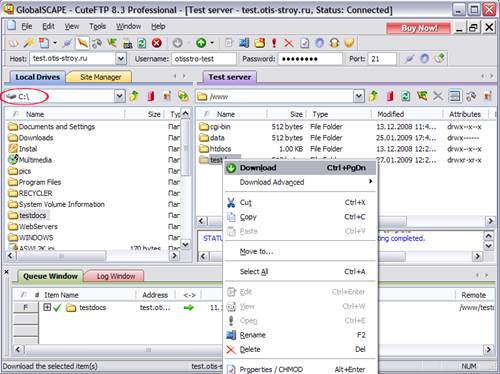
Task: Click the Connect plug icon beside Port field
Action: coord(409,59)
